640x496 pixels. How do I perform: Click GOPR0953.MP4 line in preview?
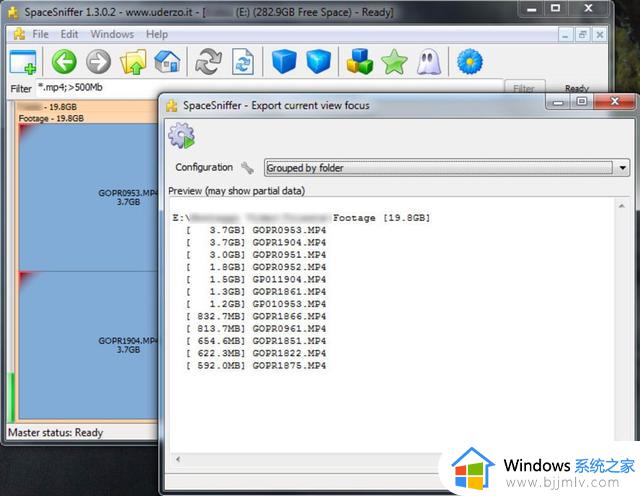[256, 230]
